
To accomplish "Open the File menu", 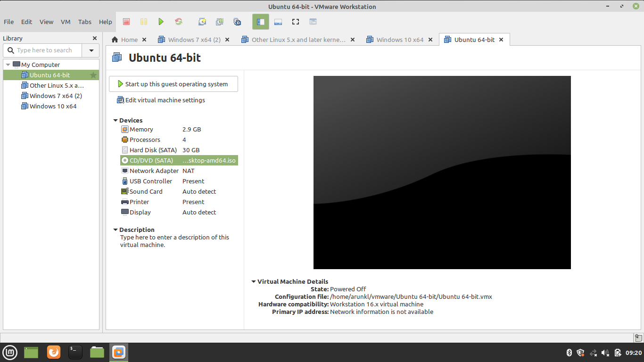I will coord(9,22).
